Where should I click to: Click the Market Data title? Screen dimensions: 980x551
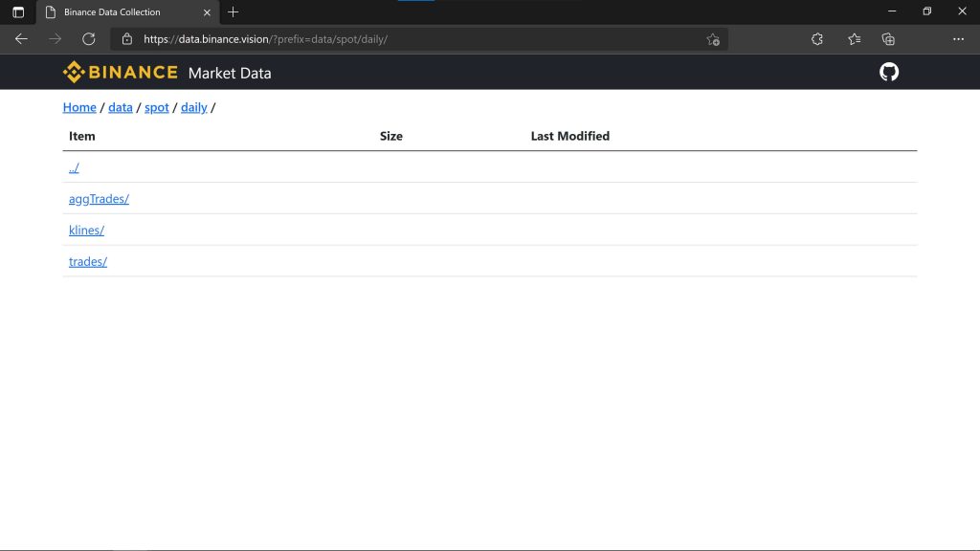coord(230,73)
